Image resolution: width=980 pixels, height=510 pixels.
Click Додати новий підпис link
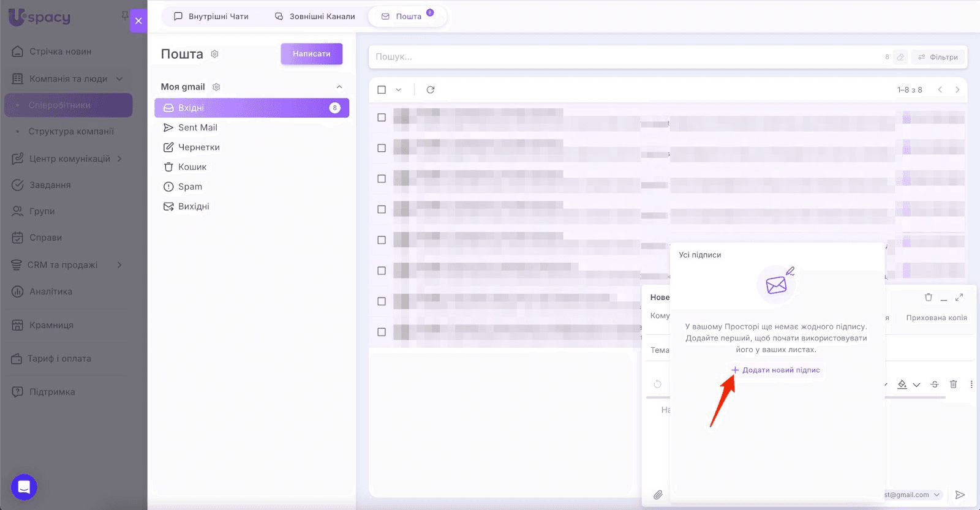coord(775,370)
